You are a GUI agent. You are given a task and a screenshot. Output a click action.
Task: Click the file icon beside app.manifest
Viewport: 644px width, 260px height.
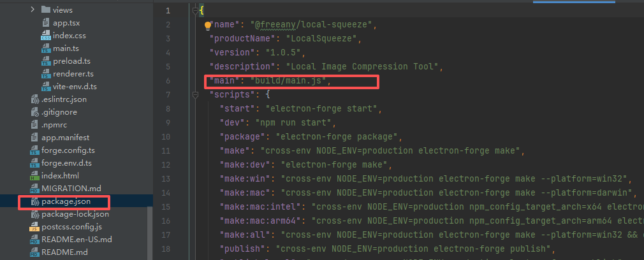point(34,137)
